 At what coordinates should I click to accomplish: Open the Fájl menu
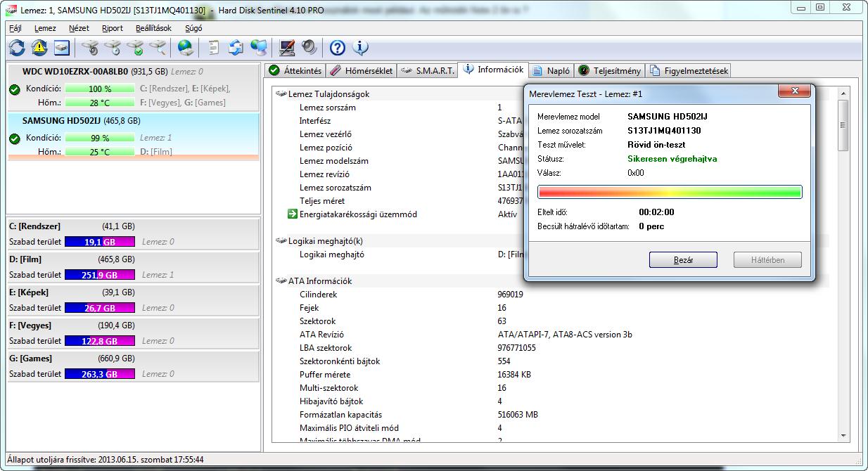tap(15, 28)
